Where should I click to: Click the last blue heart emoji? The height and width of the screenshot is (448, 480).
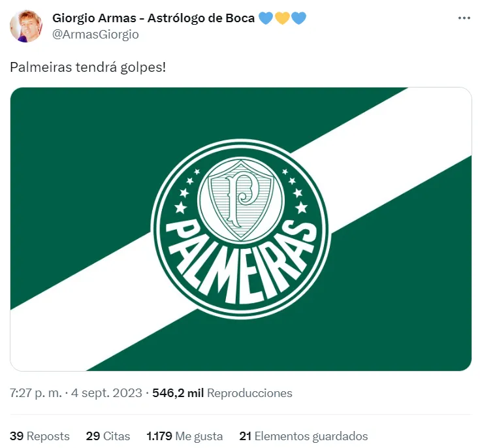pos(298,18)
